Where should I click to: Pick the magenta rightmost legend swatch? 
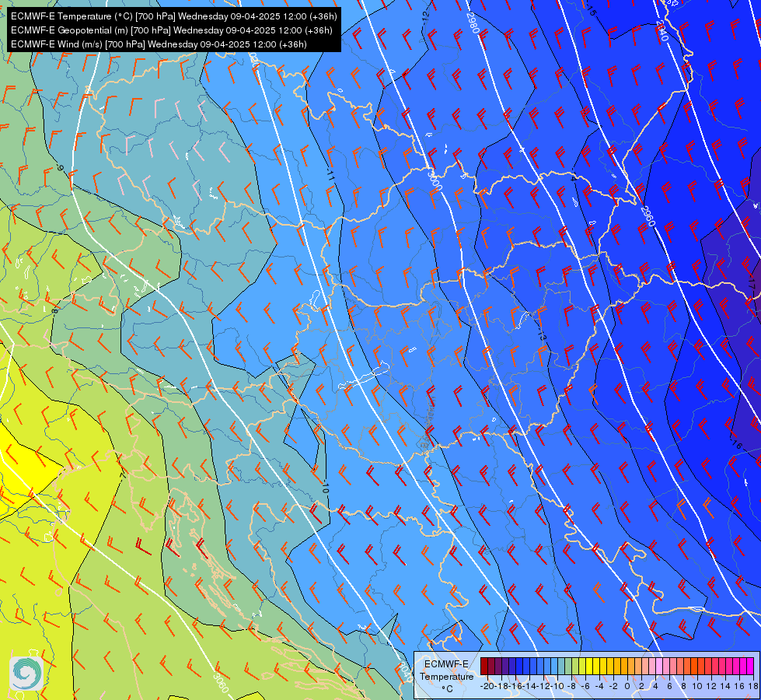pos(750,667)
